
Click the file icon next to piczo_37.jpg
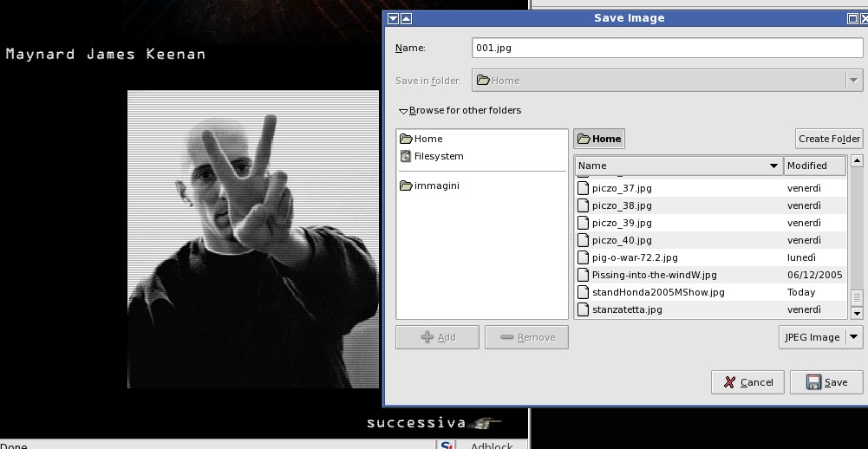(583, 188)
